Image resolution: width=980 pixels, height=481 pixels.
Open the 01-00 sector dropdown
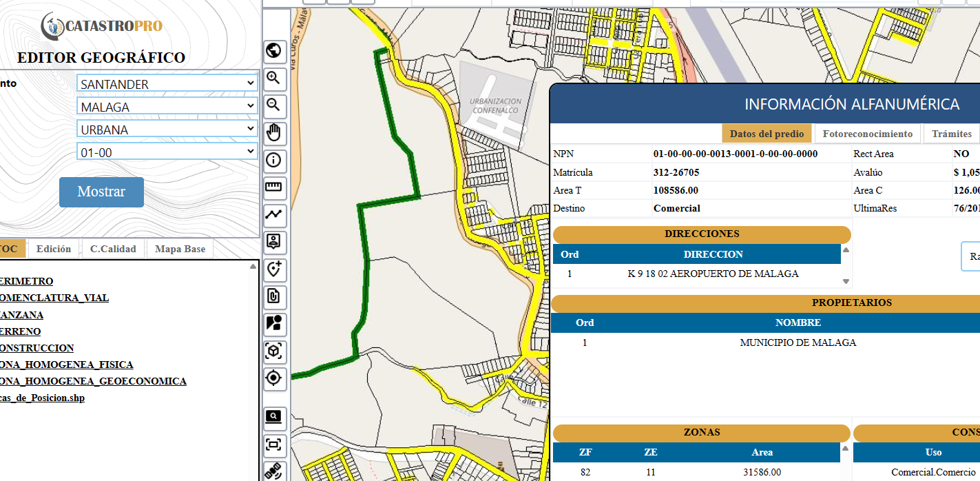click(167, 152)
